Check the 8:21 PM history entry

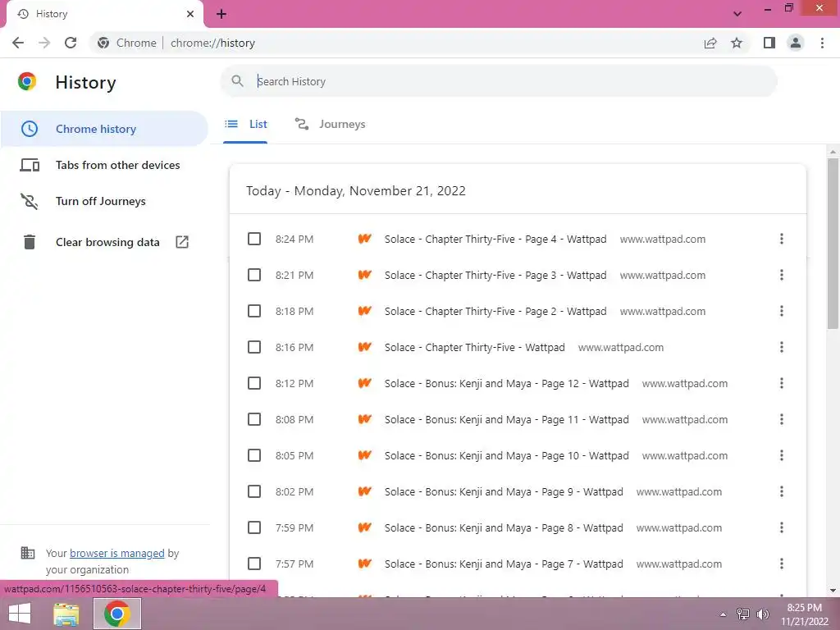[254, 275]
